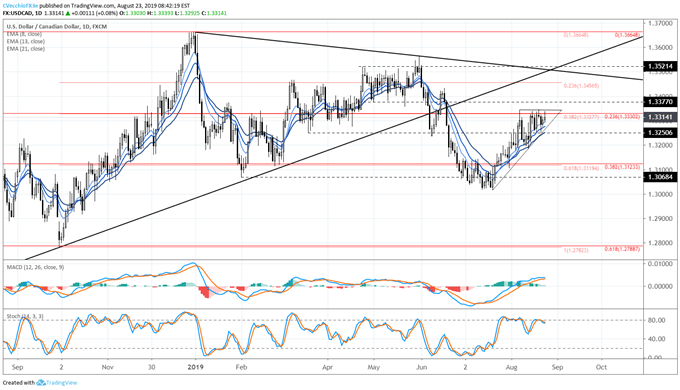Click the 1.35214 price label on axis
680x390 pixels.
[660, 66]
